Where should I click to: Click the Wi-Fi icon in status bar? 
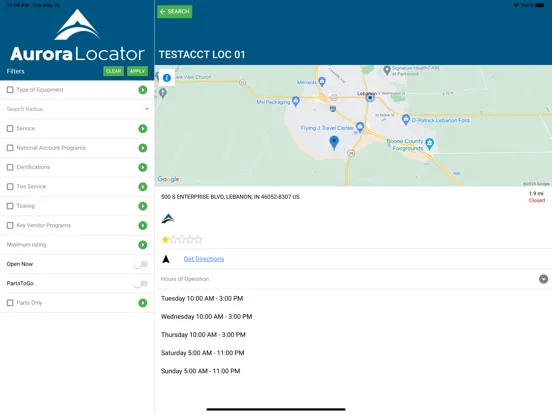point(516,5)
